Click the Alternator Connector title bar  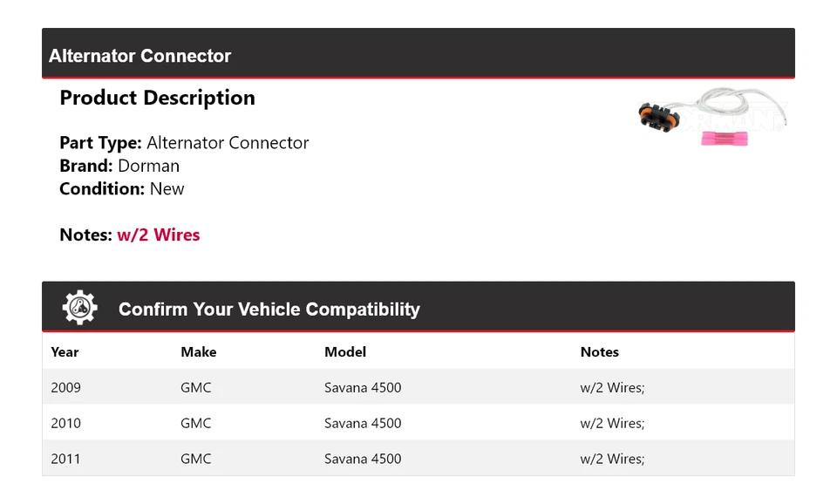click(140, 56)
